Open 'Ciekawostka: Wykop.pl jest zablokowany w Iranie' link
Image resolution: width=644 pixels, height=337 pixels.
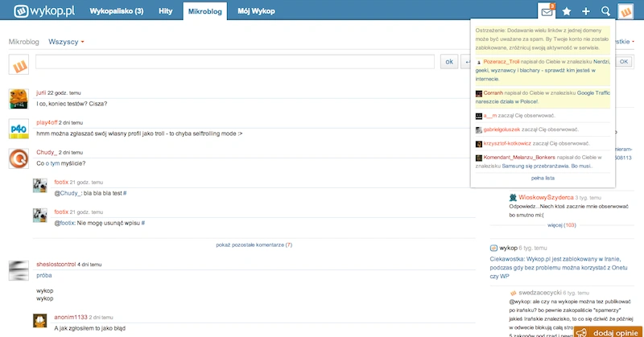(559, 268)
